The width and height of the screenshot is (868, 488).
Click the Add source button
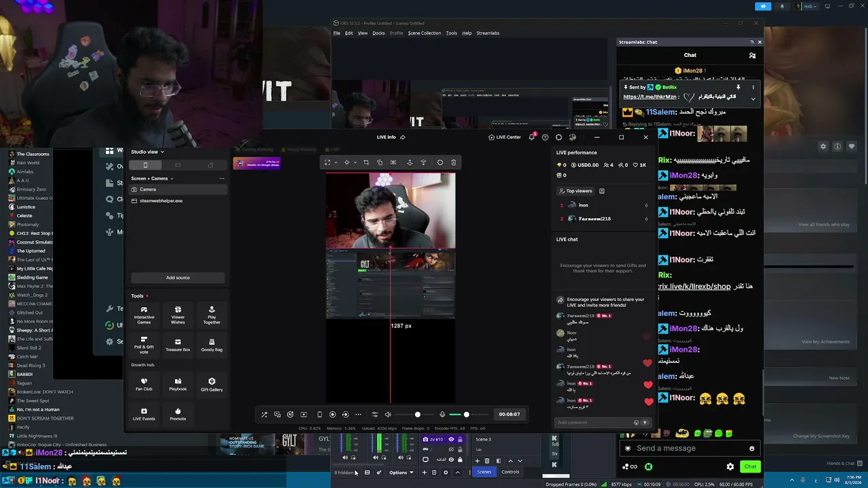[178, 278]
